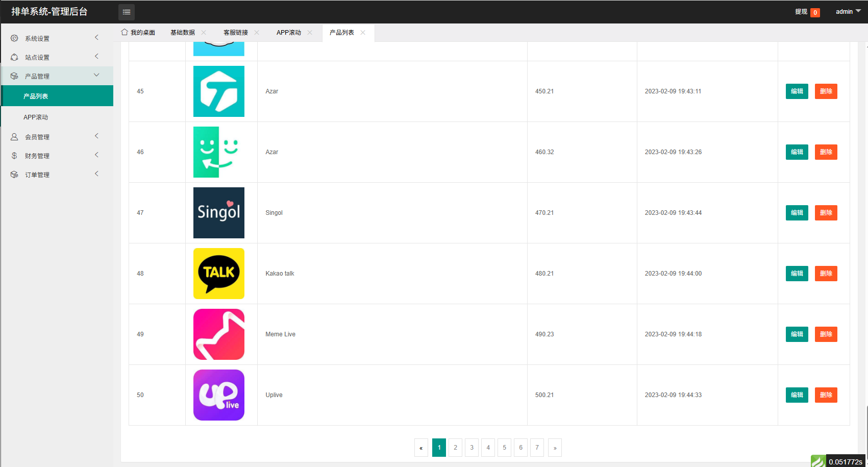Go to page 3 of results
The image size is (868, 467).
(472, 448)
